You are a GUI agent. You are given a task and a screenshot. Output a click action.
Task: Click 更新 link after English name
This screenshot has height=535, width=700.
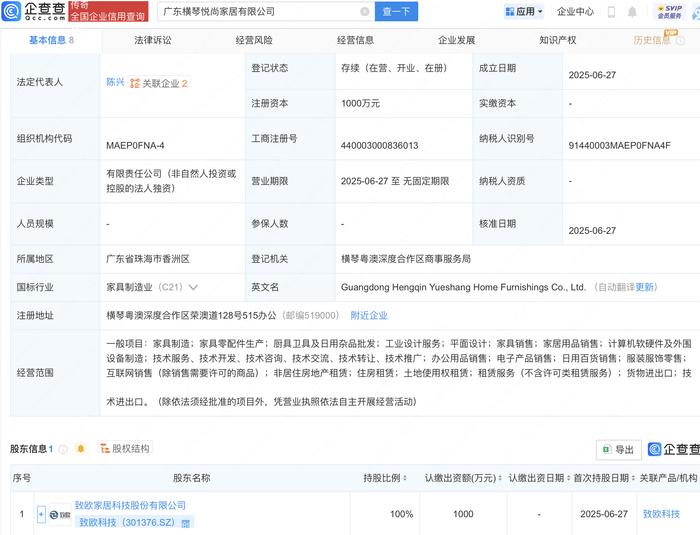(x=644, y=287)
